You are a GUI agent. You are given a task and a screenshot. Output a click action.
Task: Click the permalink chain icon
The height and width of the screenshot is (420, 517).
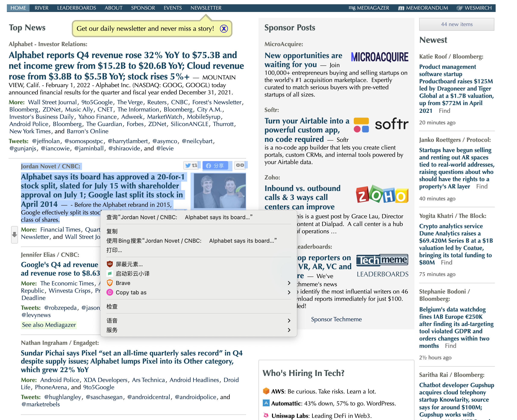[239, 165]
